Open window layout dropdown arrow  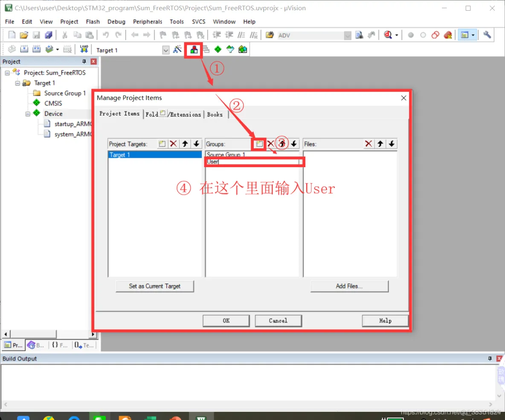coord(473,35)
